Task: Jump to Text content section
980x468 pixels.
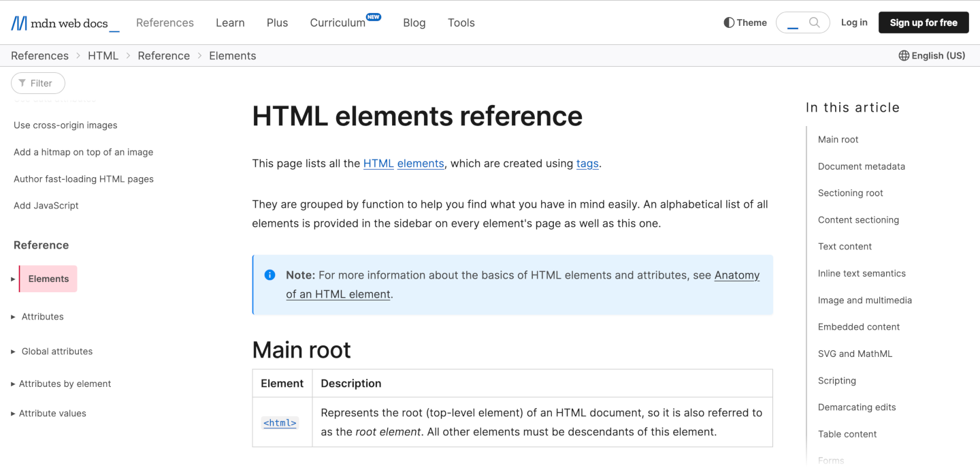Action: coord(845,247)
